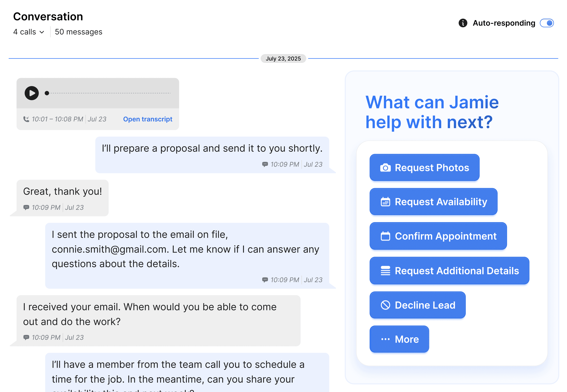This screenshot has width=567, height=392.
Task: Click the July 23, 2025 date marker
Action: click(283, 59)
